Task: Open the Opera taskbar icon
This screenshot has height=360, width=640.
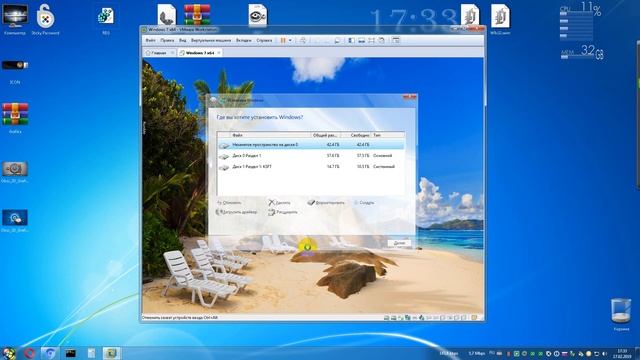Action: click(x=29, y=353)
